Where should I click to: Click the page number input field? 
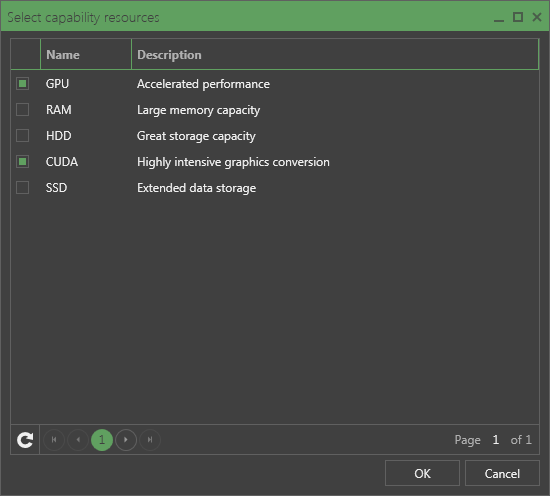pos(496,440)
